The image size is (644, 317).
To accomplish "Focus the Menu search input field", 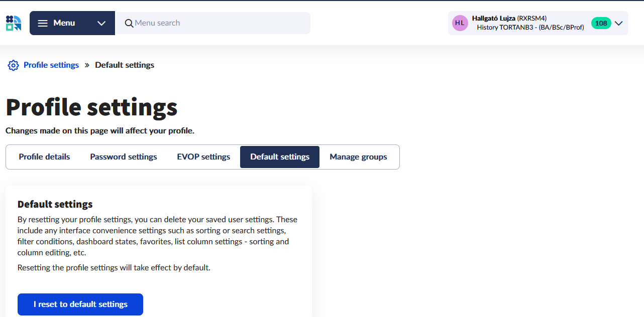I will pyautogui.click(x=219, y=23).
